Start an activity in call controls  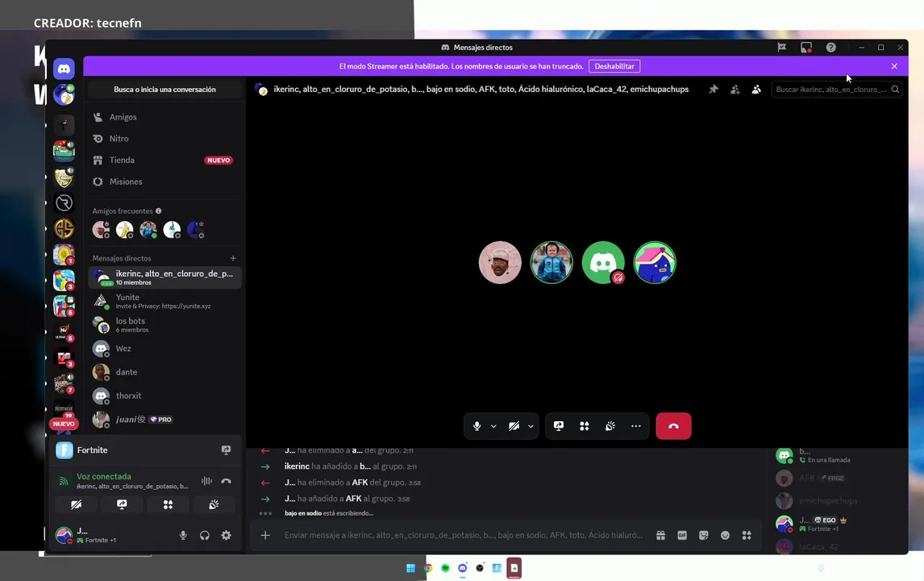click(x=584, y=426)
